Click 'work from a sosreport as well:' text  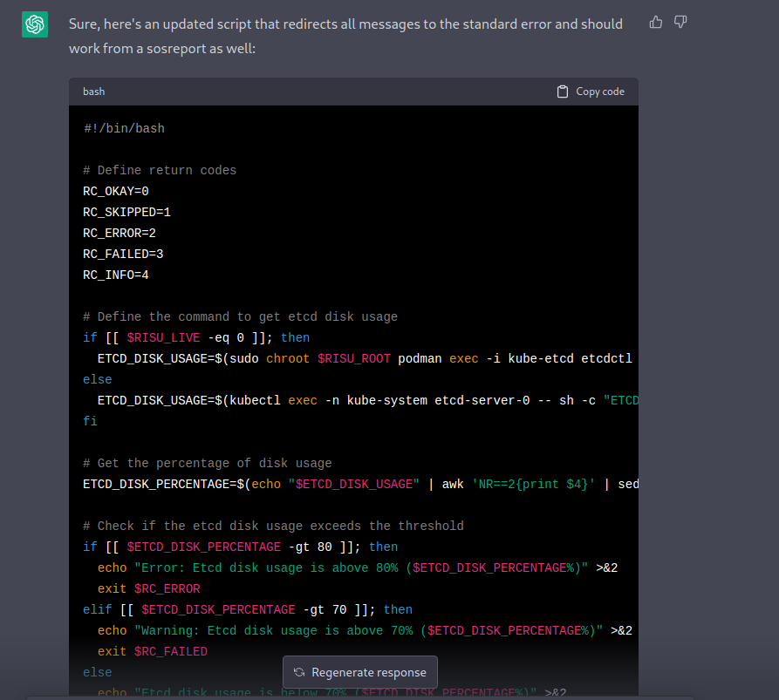(162, 49)
